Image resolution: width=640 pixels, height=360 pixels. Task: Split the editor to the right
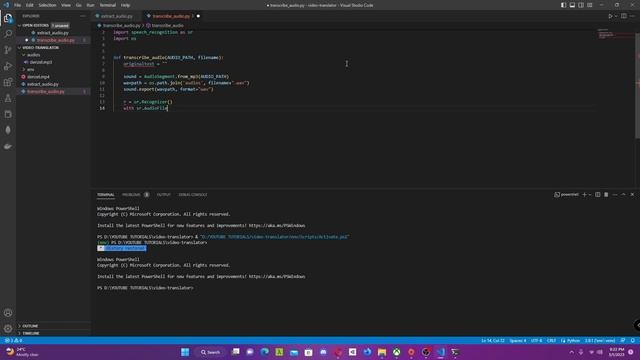point(624,16)
